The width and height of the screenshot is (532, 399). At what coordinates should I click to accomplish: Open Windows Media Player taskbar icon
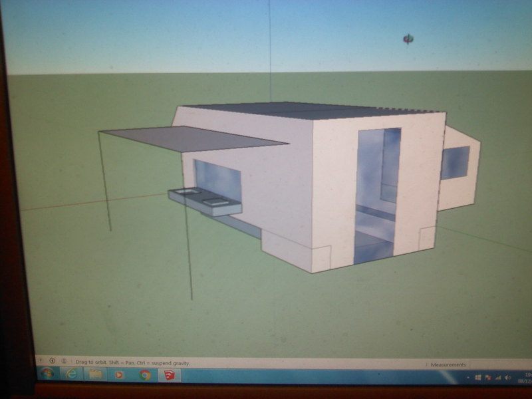119,375
